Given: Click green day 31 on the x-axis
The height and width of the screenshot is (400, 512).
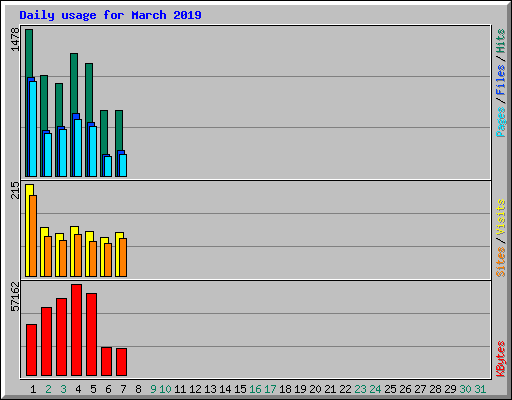Looking at the screenshot, I should (480, 389).
